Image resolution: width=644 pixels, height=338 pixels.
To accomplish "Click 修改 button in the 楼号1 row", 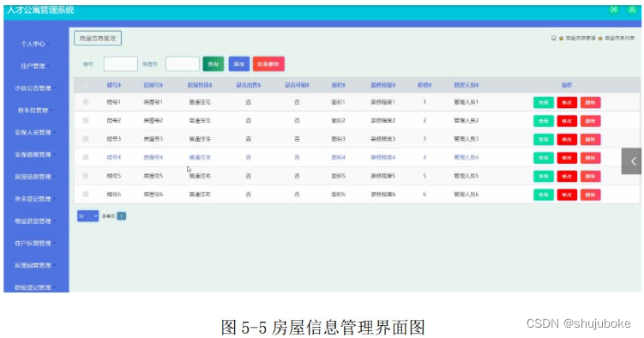I will pyautogui.click(x=567, y=102).
